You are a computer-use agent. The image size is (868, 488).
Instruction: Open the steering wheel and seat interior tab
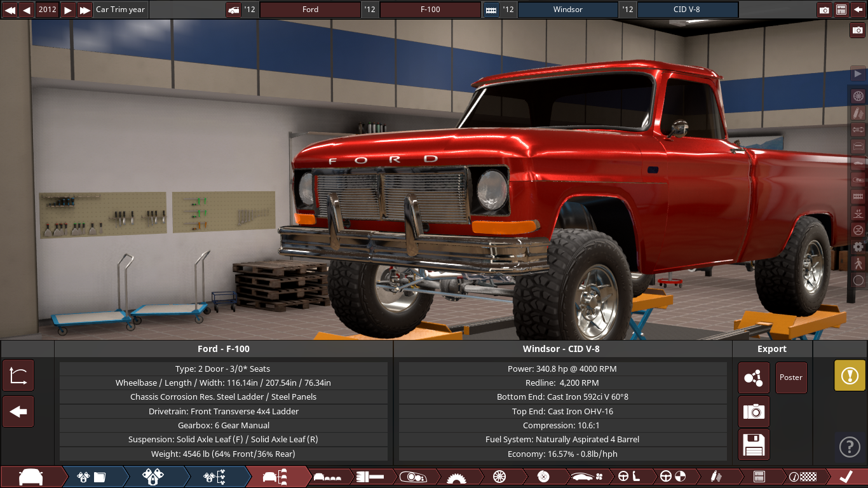pyautogui.click(x=630, y=477)
